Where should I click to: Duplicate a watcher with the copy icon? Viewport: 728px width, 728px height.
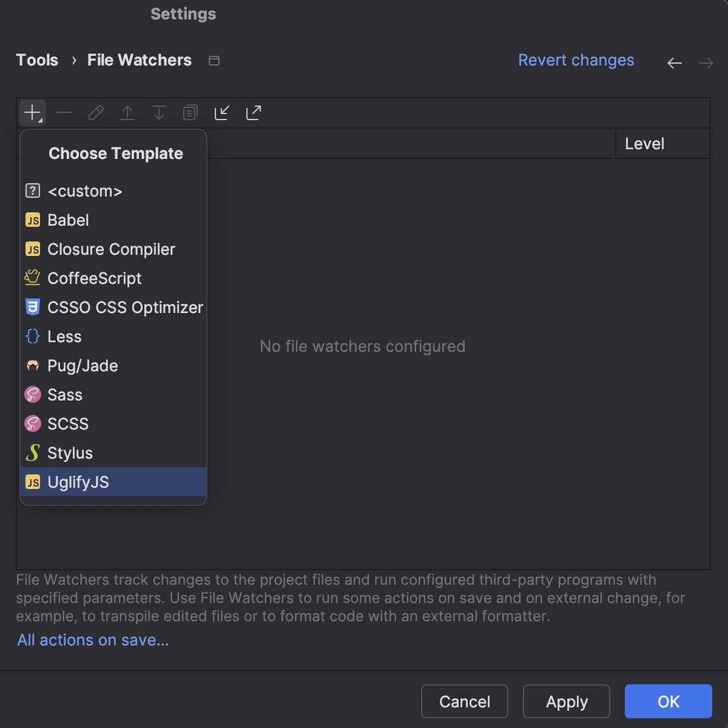click(190, 112)
